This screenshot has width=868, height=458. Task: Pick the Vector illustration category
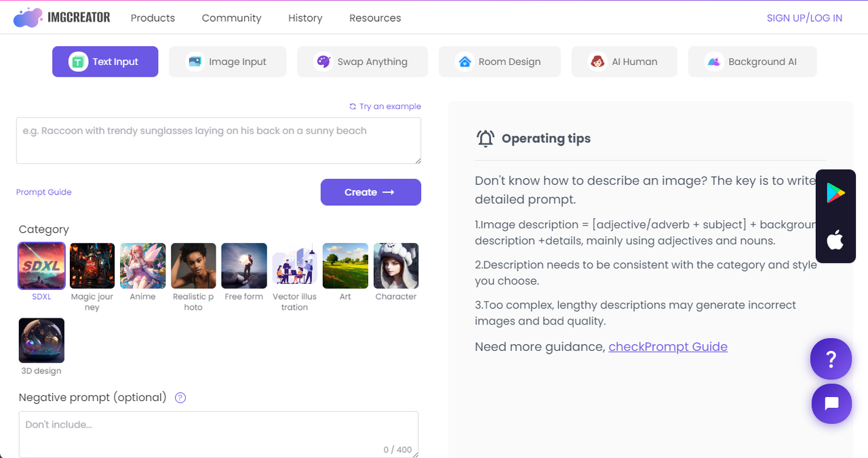coord(295,266)
